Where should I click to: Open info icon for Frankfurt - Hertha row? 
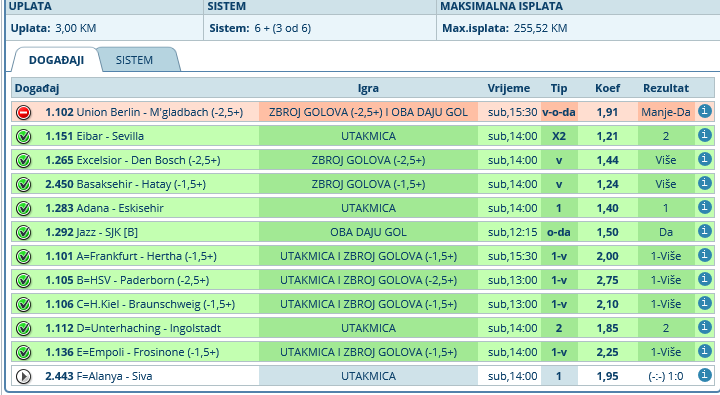pos(705,255)
